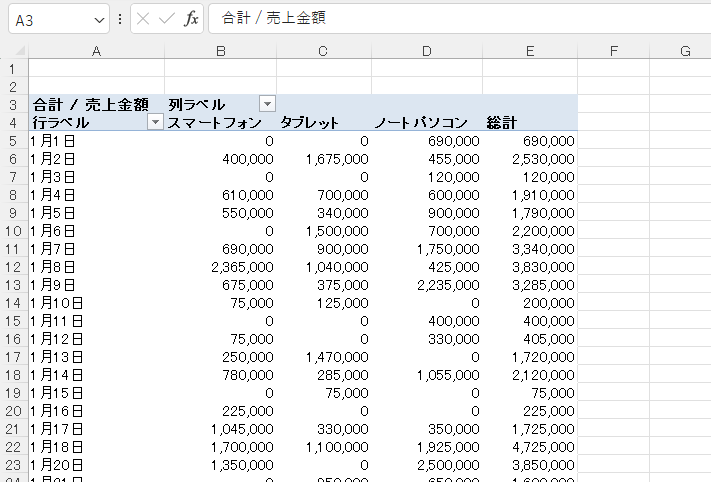
Task: Click the cell with value 1,750,000
Action: 427,248
